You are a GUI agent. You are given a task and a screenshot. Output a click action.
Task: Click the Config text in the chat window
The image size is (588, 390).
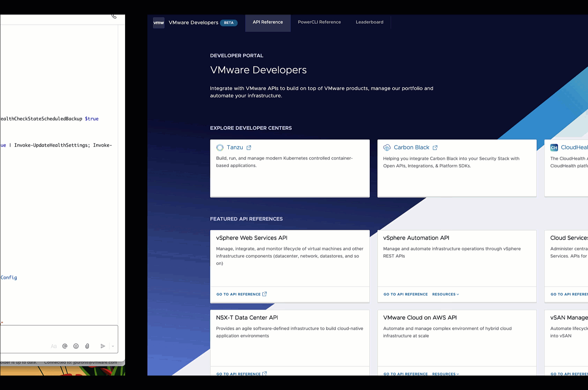tap(9, 278)
